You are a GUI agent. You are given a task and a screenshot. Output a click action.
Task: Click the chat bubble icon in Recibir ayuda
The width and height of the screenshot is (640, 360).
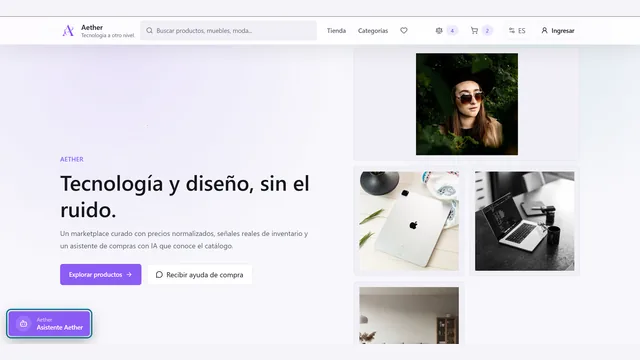(159, 275)
